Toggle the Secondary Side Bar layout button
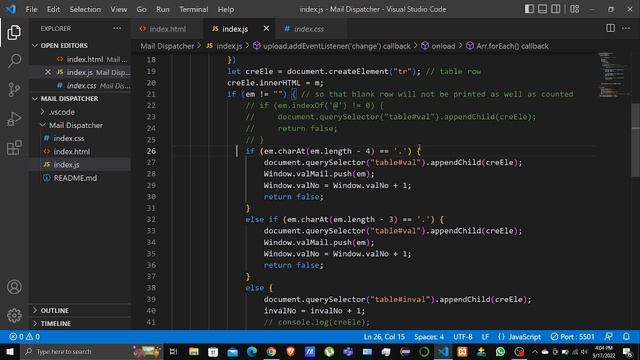 click(x=556, y=9)
